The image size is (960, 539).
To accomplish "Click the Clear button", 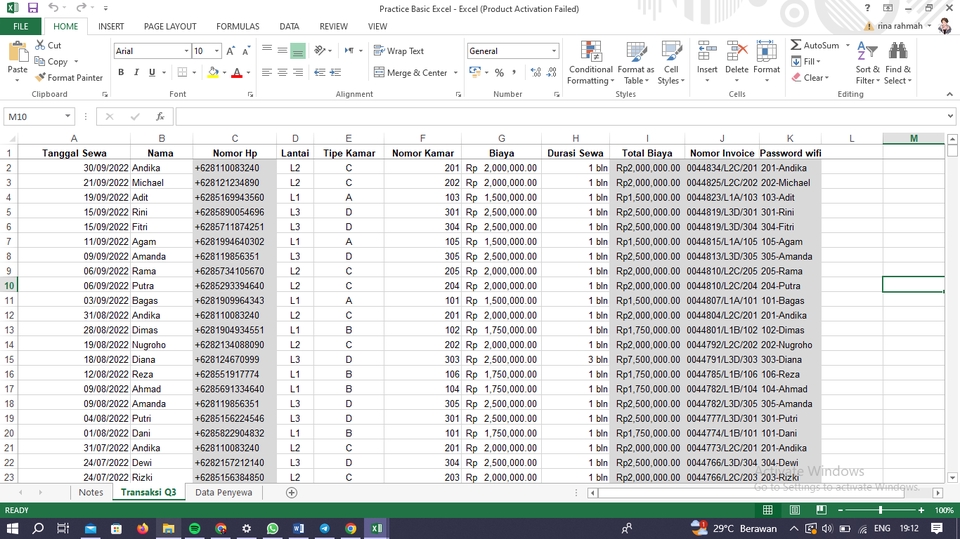I will [810, 78].
